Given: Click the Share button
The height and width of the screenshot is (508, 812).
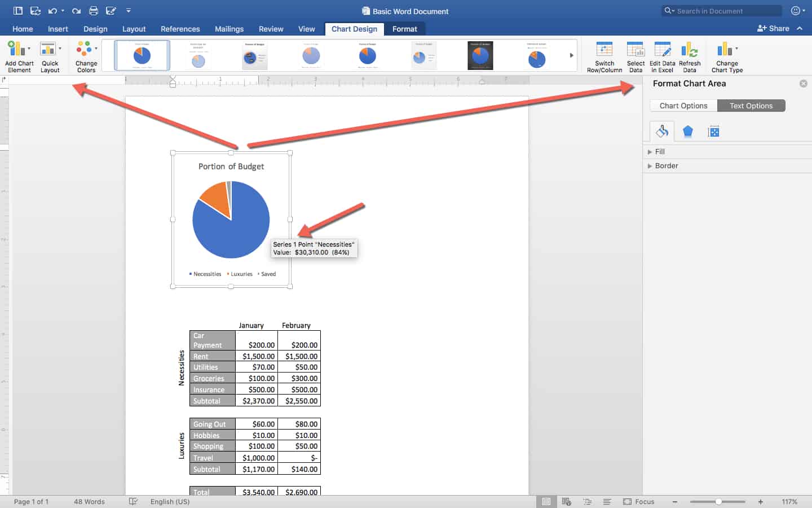Looking at the screenshot, I should coord(773,28).
